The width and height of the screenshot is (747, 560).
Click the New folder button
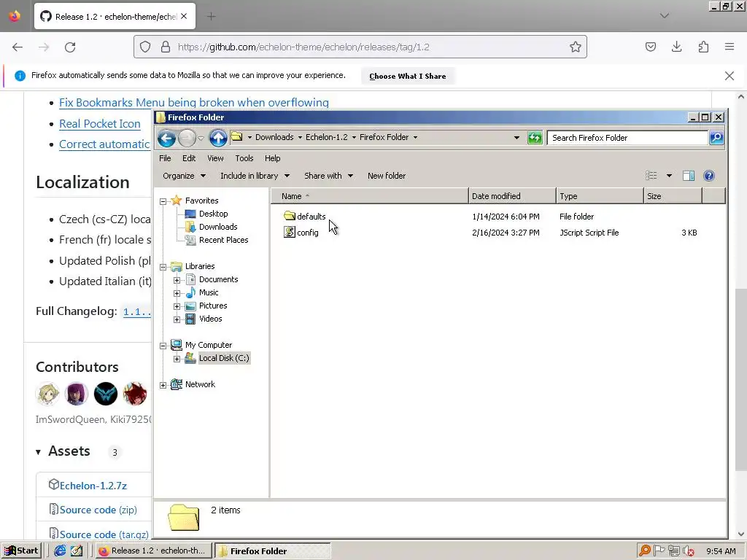387,176
